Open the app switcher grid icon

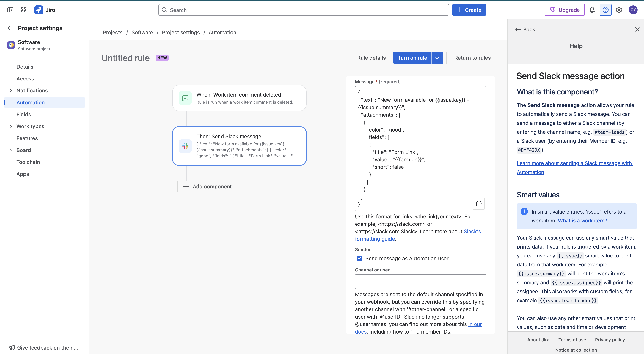[x=24, y=10]
